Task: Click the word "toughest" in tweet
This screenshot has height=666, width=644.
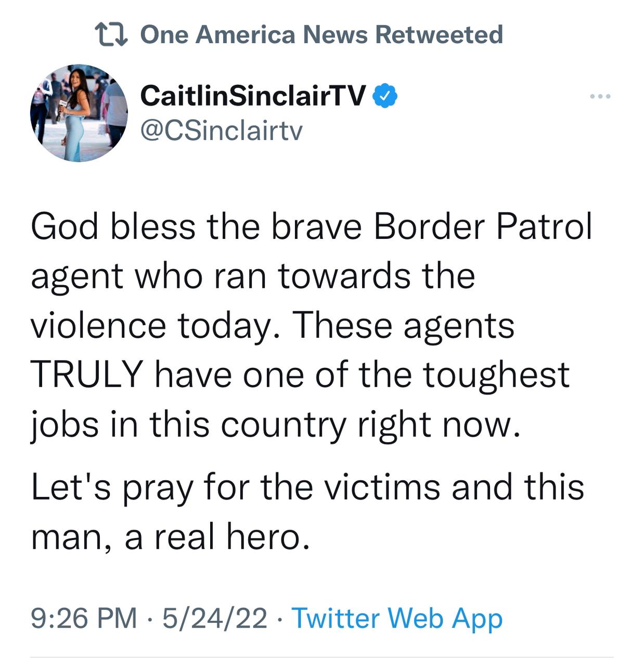Action: (x=496, y=374)
